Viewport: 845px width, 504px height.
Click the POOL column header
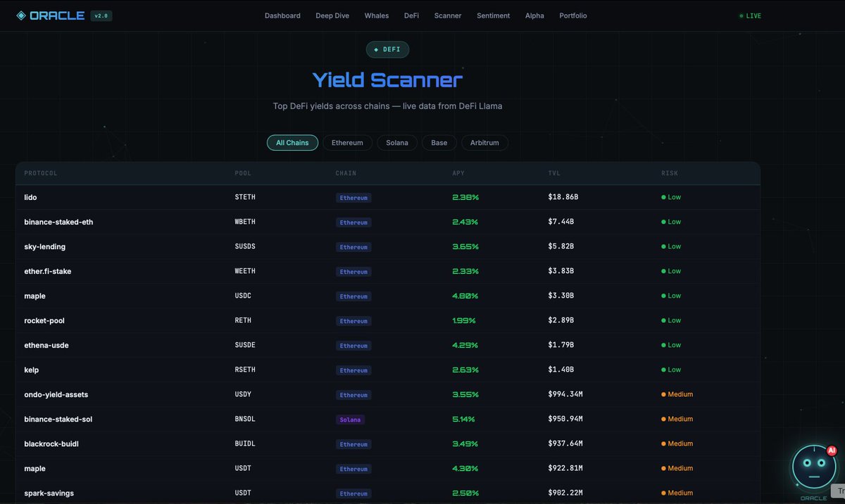(x=243, y=173)
